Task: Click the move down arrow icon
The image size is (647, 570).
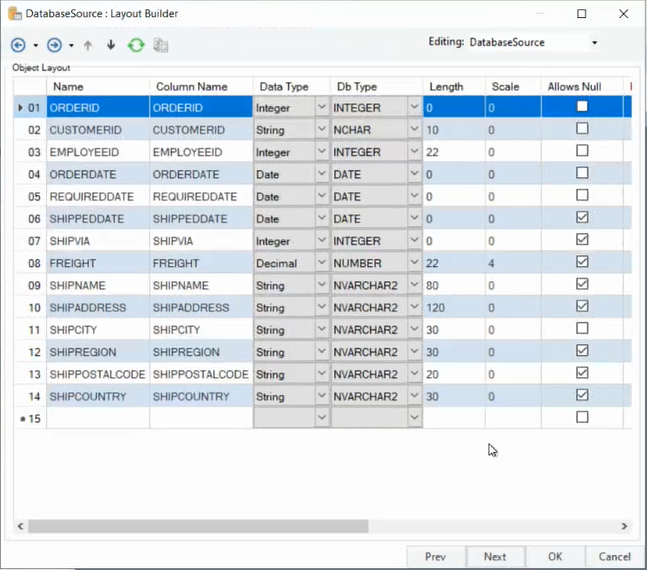Action: [x=111, y=46]
